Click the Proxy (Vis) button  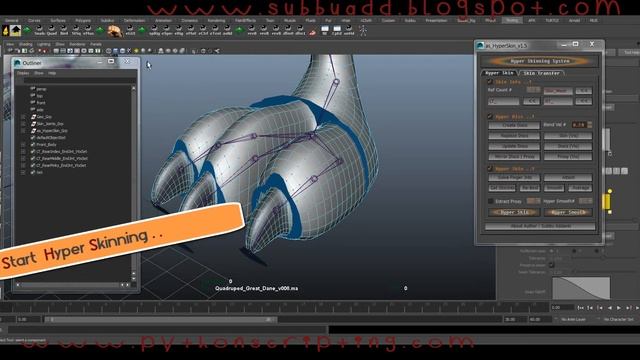pos(568,156)
